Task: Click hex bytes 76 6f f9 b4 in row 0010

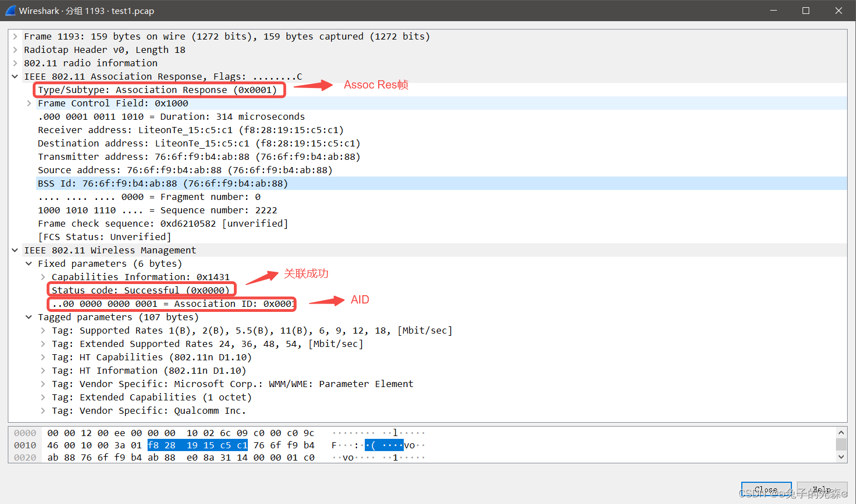Action: [x=284, y=445]
